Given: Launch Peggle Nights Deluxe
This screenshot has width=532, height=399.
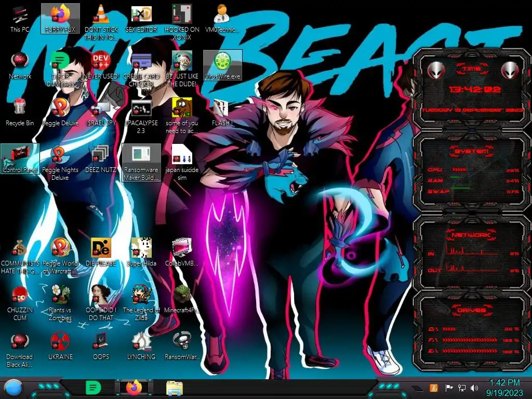Looking at the screenshot, I should (60, 163).
